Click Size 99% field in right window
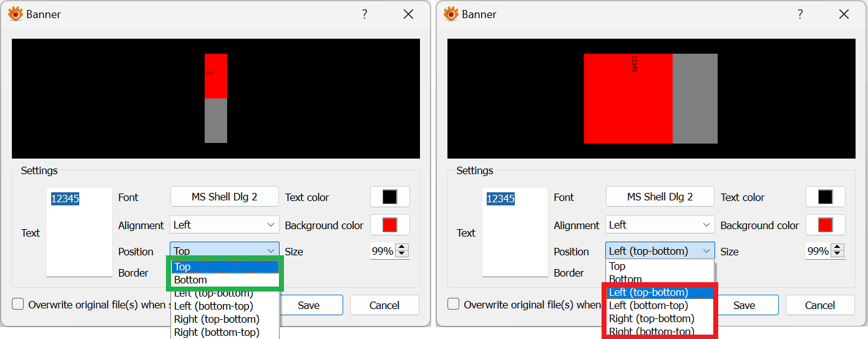This screenshot has width=868, height=339. pyautogui.click(x=819, y=251)
